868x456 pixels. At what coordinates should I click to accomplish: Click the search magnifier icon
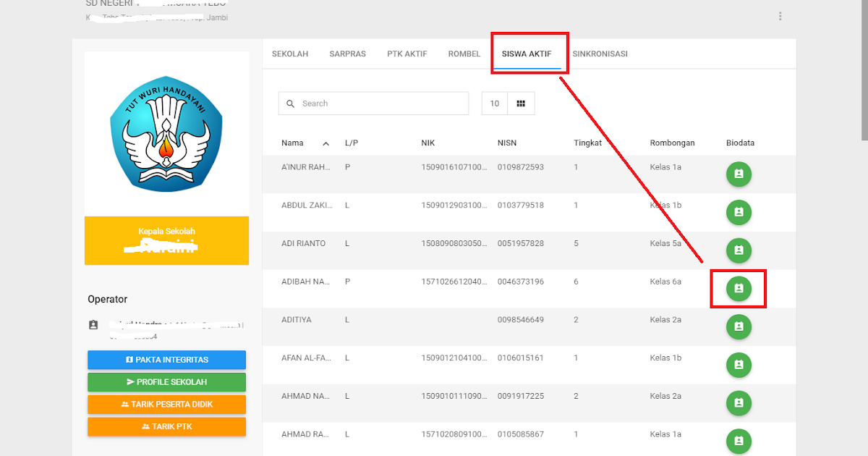tap(290, 104)
